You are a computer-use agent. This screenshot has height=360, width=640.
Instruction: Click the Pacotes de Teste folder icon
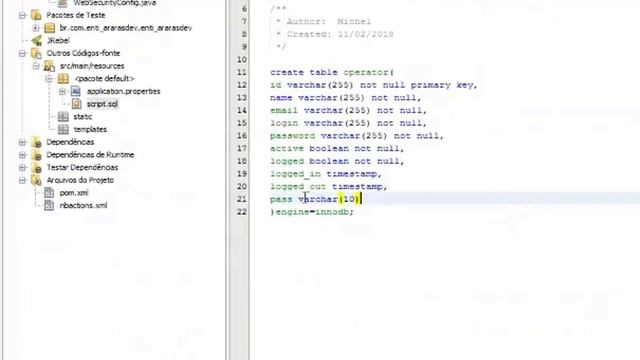36,16
